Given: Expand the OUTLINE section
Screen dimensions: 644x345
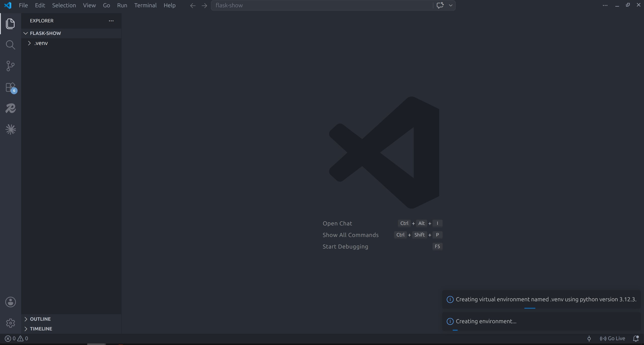Looking at the screenshot, I should pos(71,319).
